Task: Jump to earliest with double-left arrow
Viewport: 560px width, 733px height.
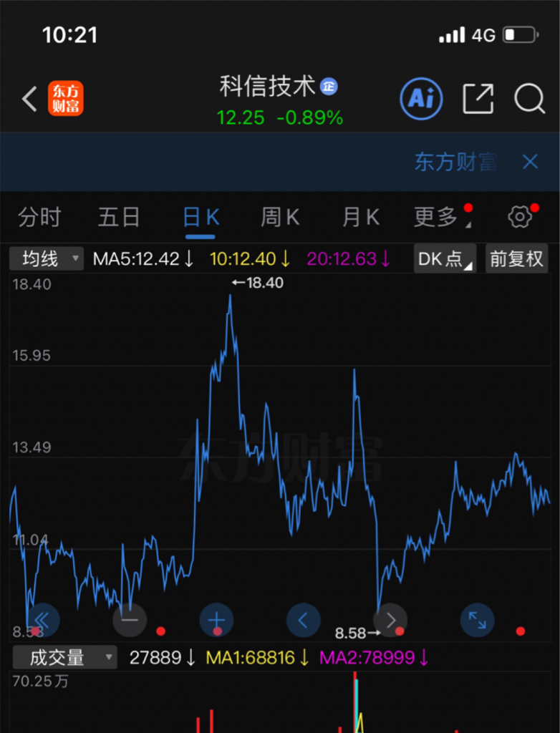Action: click(42, 621)
